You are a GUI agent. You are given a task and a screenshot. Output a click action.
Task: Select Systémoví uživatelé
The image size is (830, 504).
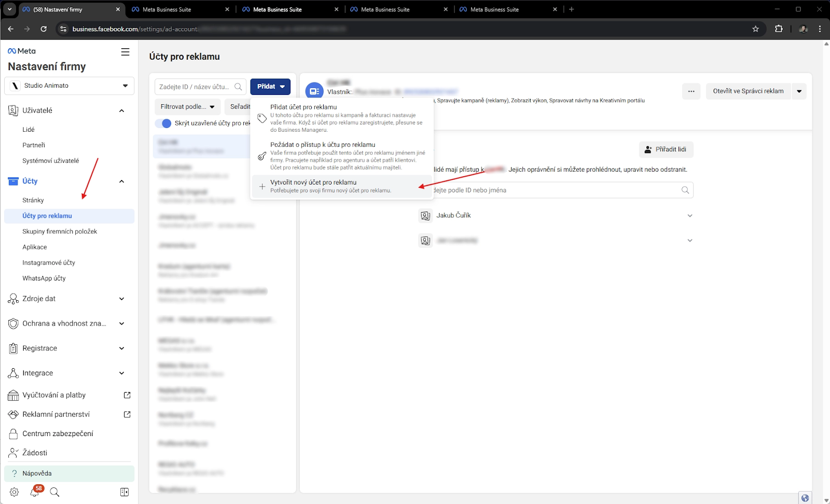pos(51,161)
